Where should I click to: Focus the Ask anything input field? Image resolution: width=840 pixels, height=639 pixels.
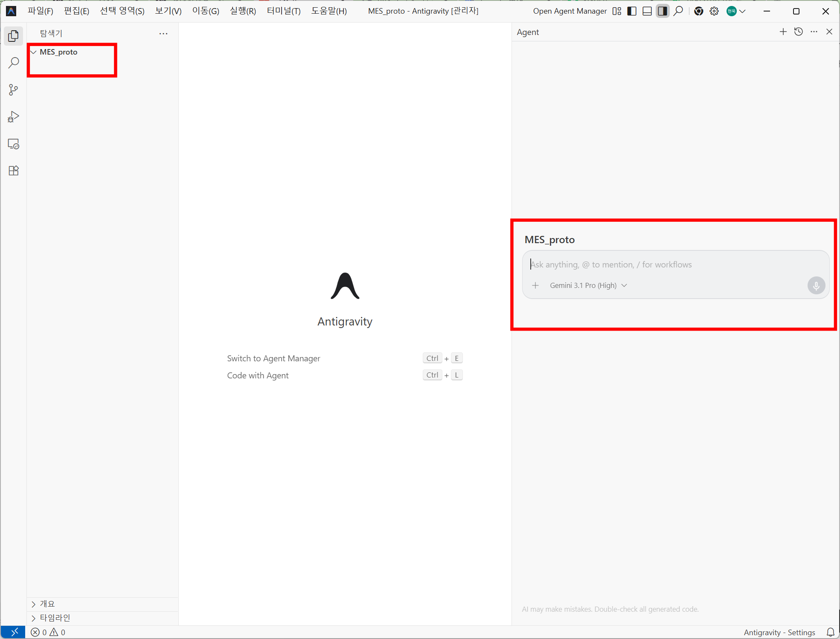pyautogui.click(x=675, y=264)
